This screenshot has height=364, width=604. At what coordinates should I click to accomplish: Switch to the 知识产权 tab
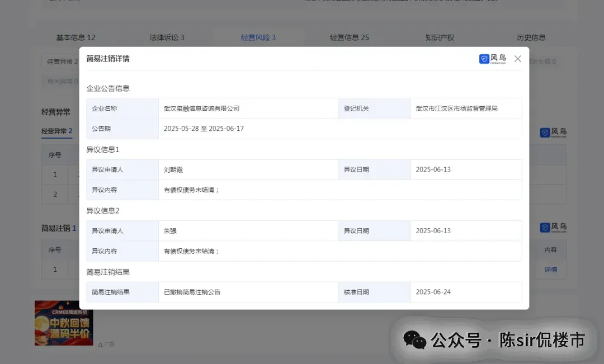pos(440,37)
